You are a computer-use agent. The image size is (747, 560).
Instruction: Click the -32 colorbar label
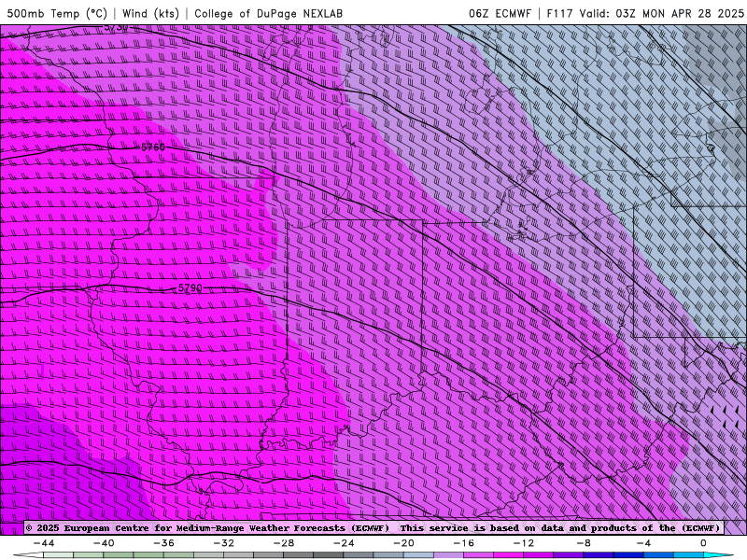(x=223, y=543)
